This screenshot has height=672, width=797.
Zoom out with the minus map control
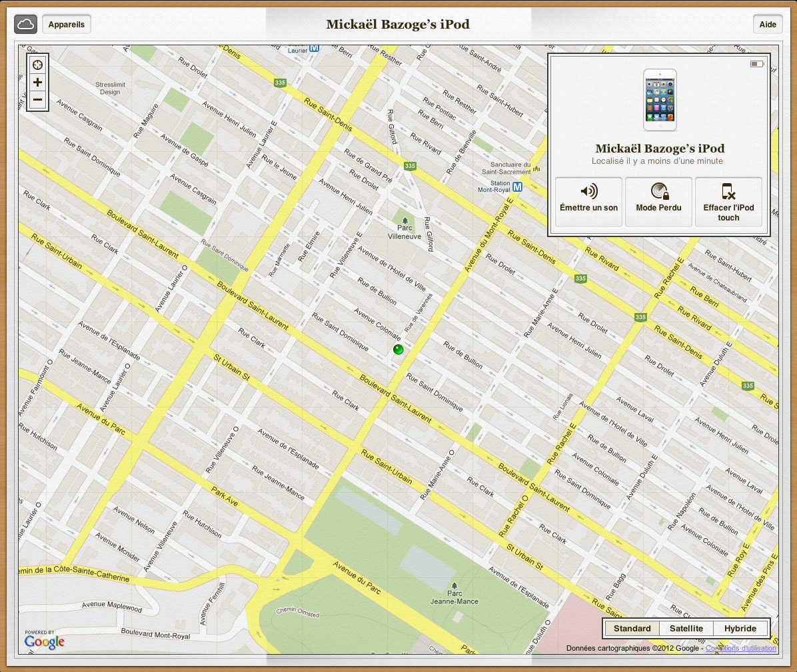(x=37, y=99)
